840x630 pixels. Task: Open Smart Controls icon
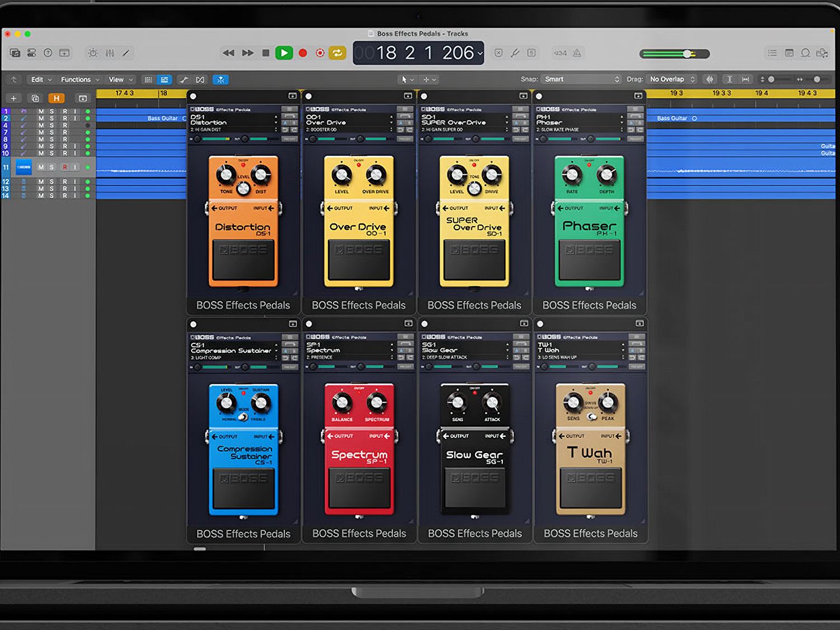tap(93, 53)
